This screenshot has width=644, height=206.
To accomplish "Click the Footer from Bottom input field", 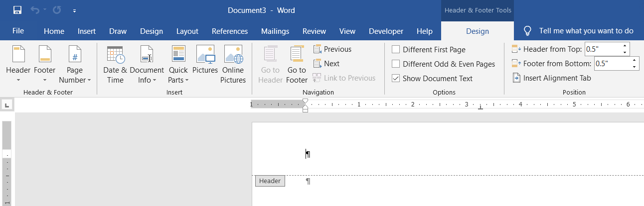I will point(612,64).
